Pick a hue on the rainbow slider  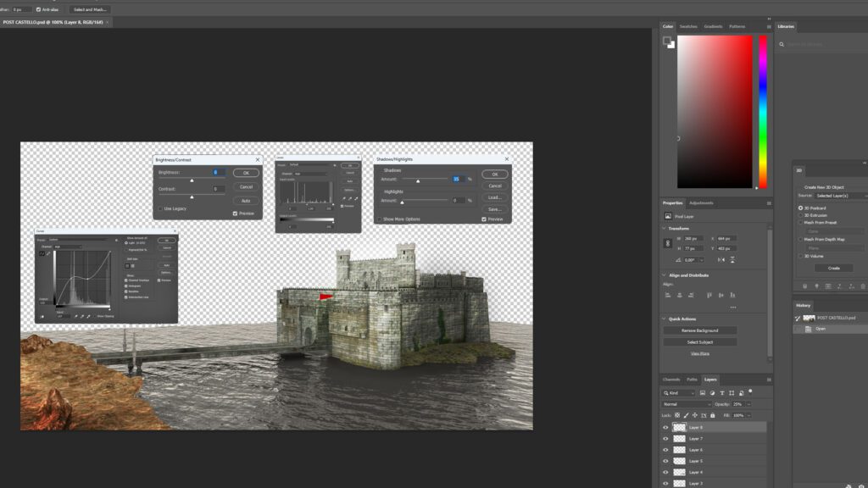(763, 112)
